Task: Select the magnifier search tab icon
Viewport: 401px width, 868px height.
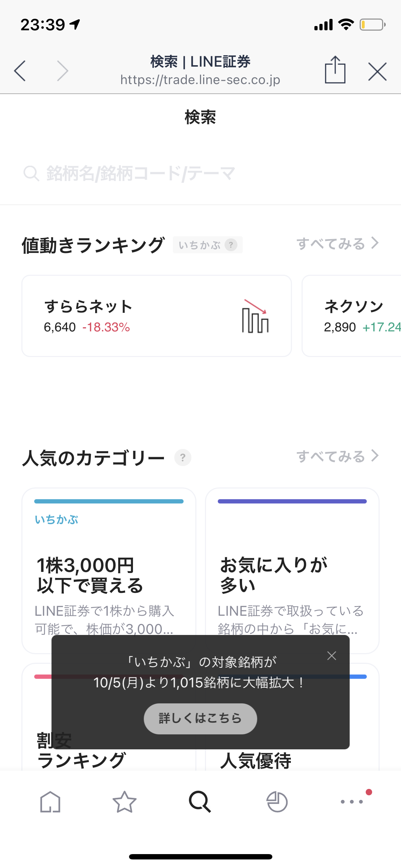Action: (200, 802)
